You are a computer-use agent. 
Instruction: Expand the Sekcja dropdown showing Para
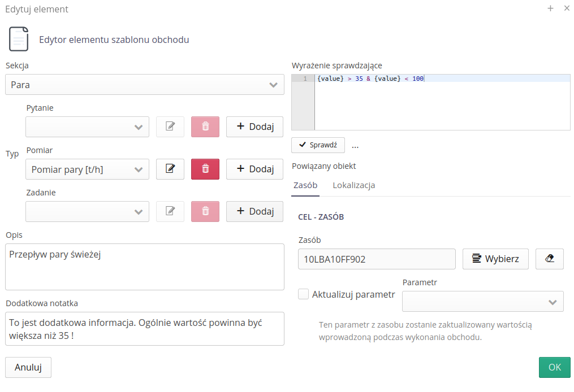[145, 85]
